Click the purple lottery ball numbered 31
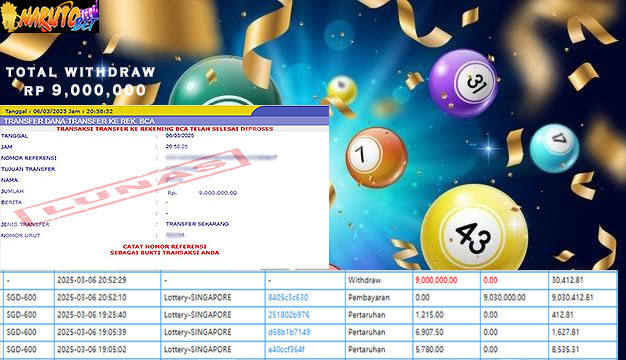Image resolution: width=626 pixels, height=360 pixels. tap(464, 83)
